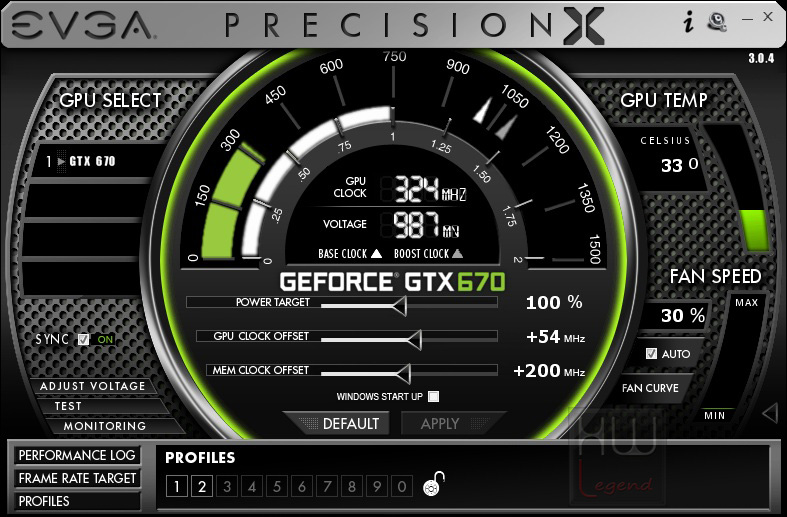Image resolution: width=787 pixels, height=517 pixels.
Task: Click the GPU temperature green bar gauge
Action: 754,230
